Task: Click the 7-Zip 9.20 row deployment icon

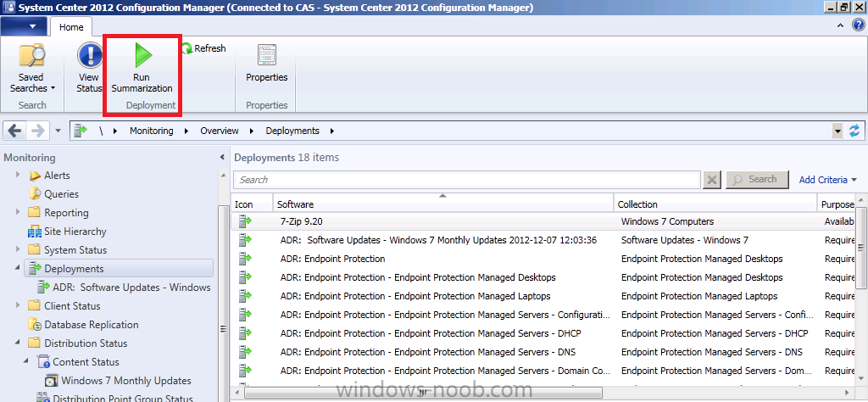Action: coord(245,221)
